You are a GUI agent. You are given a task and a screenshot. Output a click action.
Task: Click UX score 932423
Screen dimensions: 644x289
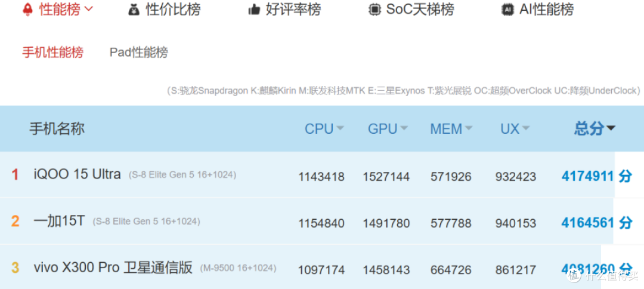coord(515,177)
